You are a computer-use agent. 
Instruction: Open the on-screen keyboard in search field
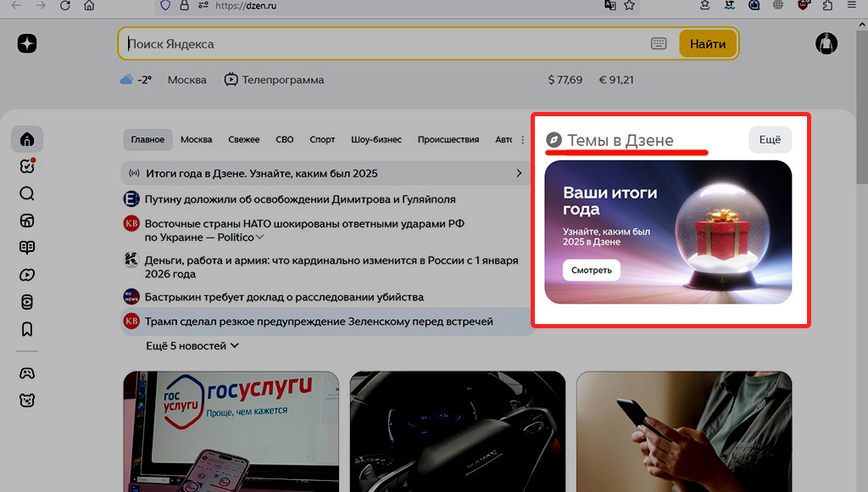658,43
